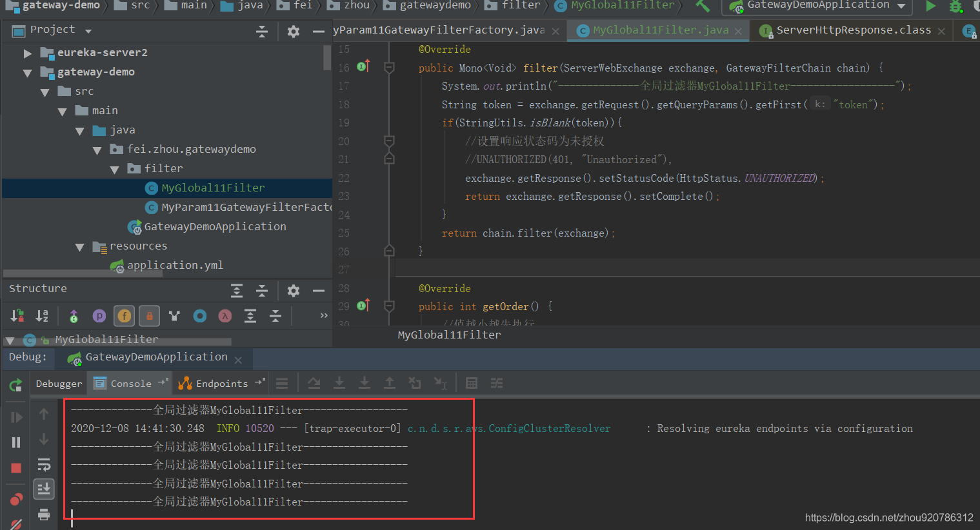Screen dimensions: 980x530
Task: Click the Rerun GatewayDemoApplication debug icon
Action: (x=15, y=386)
